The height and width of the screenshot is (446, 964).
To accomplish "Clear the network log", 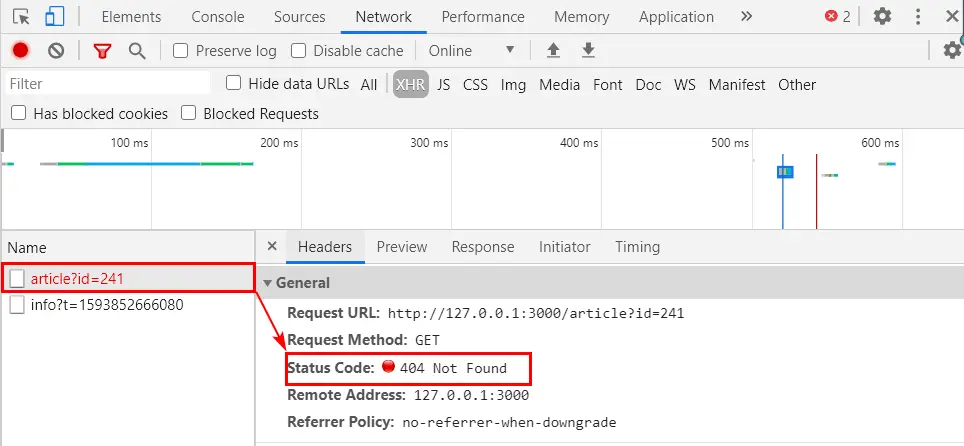I will [56, 51].
